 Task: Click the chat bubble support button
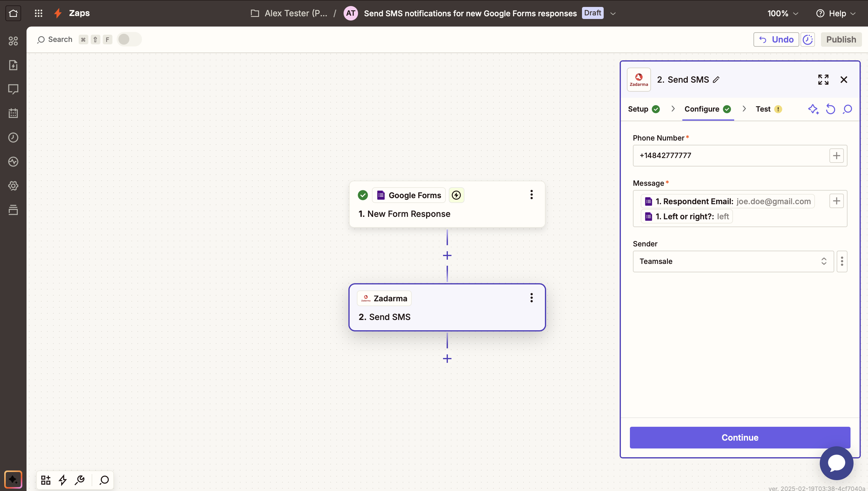point(836,463)
